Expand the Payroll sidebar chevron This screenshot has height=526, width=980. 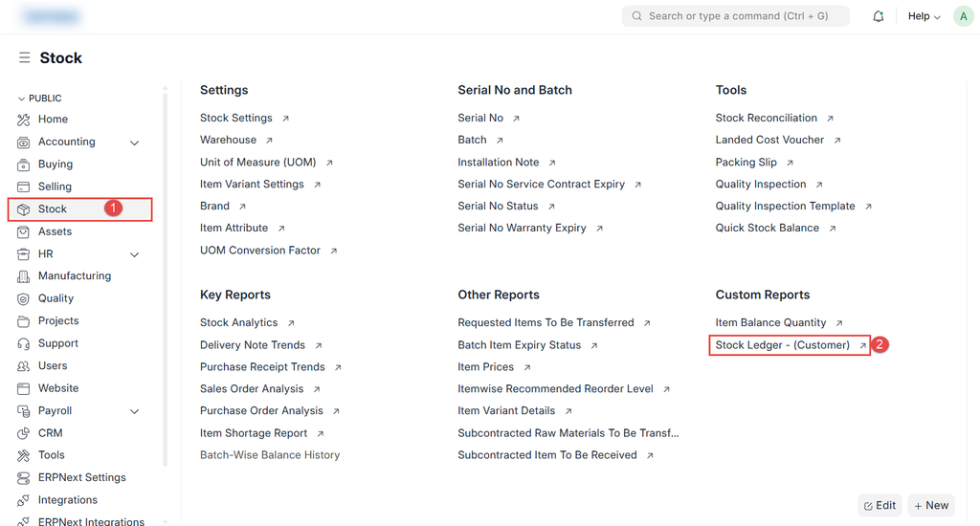pyautogui.click(x=134, y=411)
